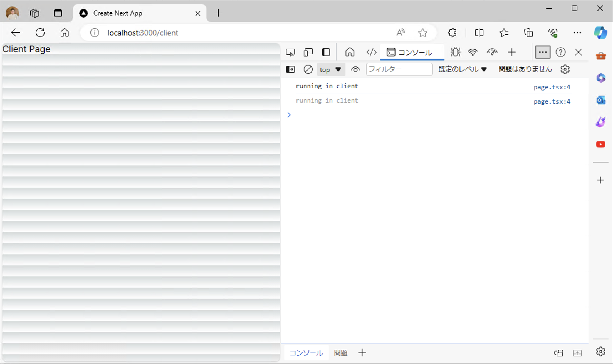Viewport: 613px width, 364px height.
Task: Open console settings gear
Action: pos(565,69)
